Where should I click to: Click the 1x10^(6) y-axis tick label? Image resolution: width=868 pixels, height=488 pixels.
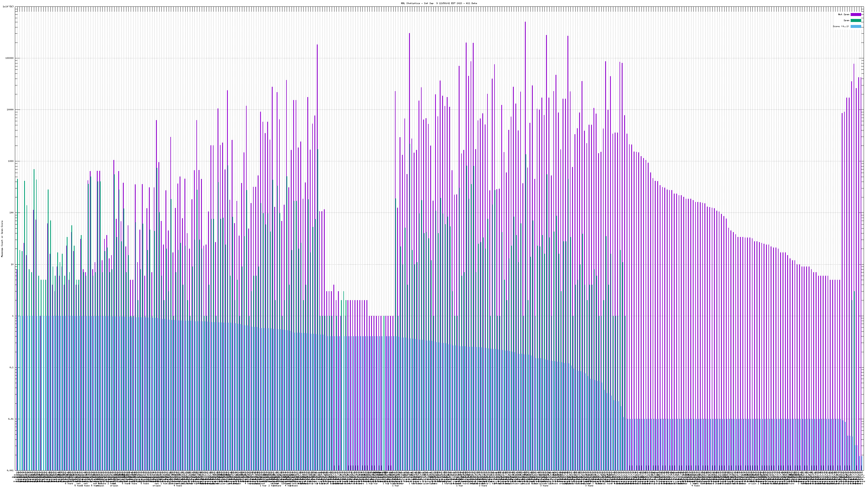pyautogui.click(x=8, y=7)
